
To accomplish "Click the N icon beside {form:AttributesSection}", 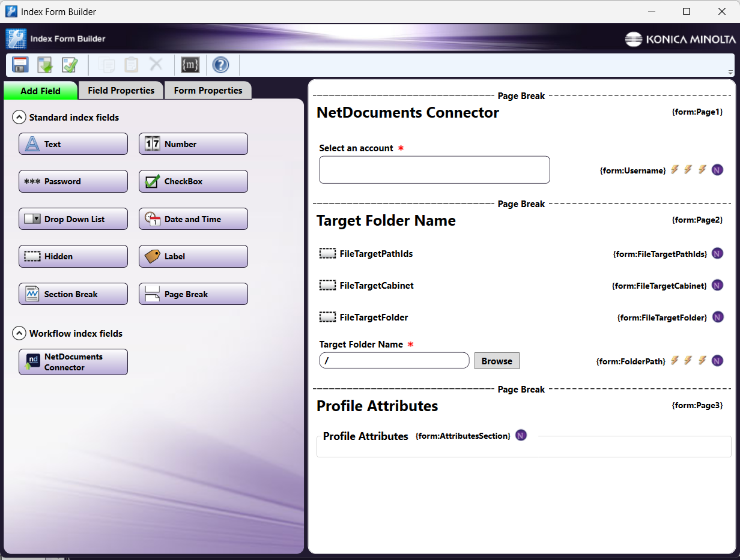I will (521, 435).
